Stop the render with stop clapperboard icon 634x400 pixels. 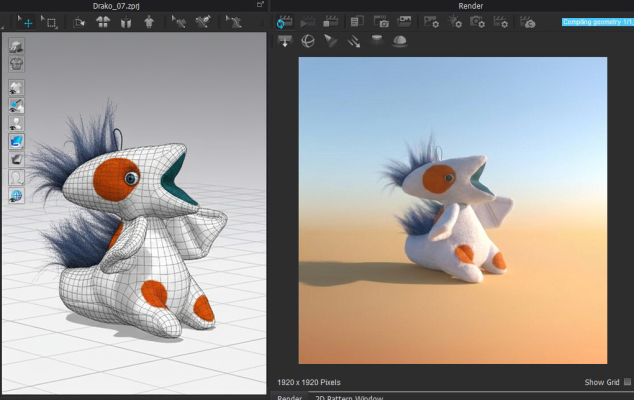(331, 22)
